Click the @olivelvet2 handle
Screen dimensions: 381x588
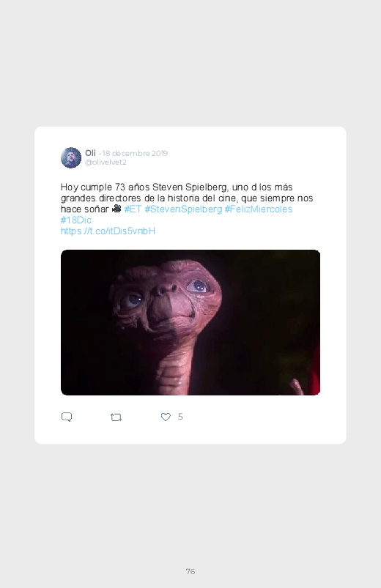106,163
